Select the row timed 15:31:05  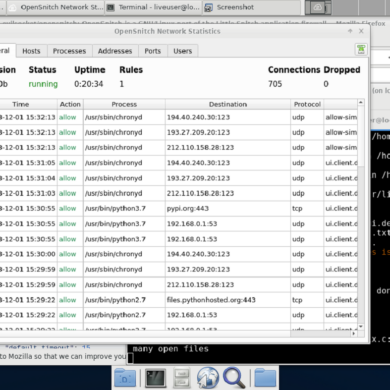179,163
